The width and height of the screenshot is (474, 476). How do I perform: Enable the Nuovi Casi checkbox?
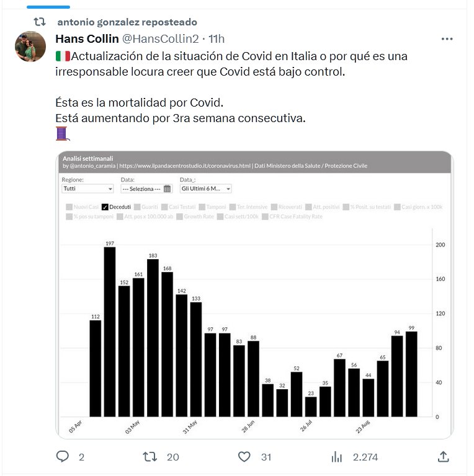pyautogui.click(x=69, y=207)
